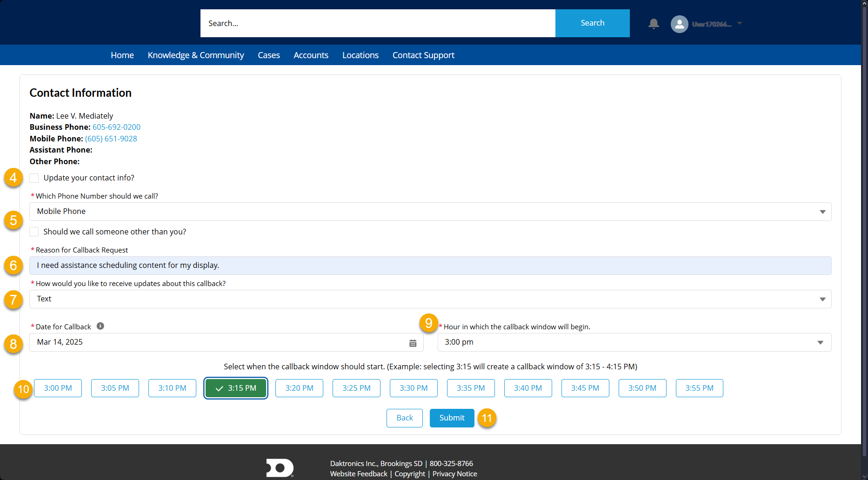Open the user profile avatar icon
Viewport: 868px width, 480px height.
tap(679, 24)
